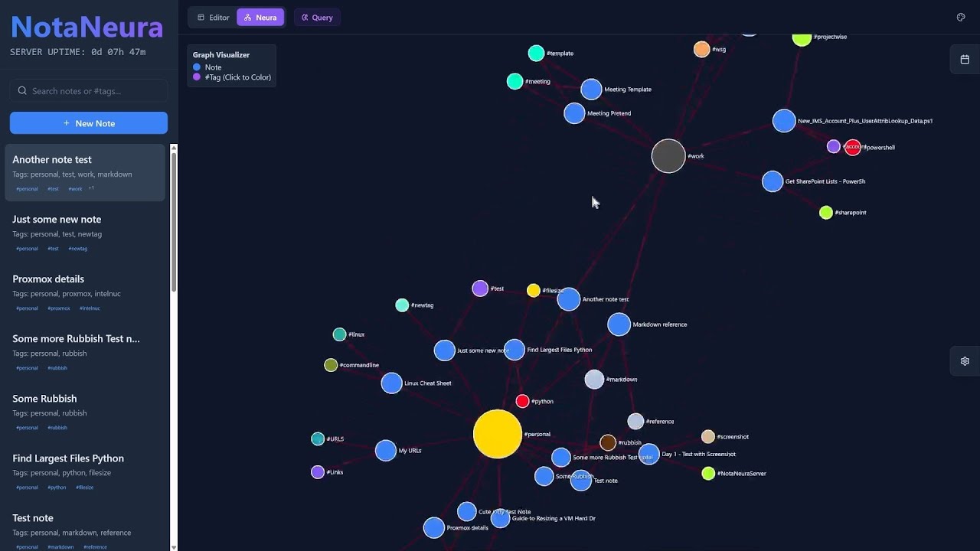Open the calendar icon panel
The image size is (980, 551).
click(965, 59)
